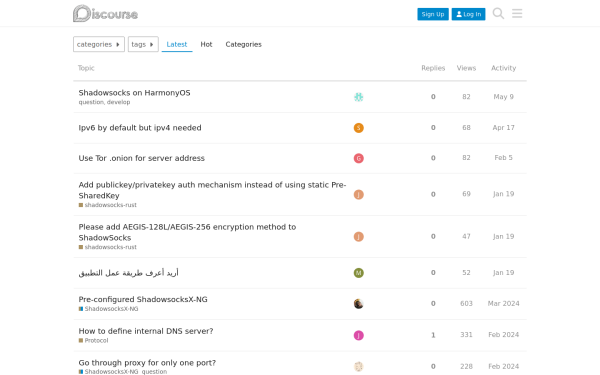Open topic Use Tor .onion for server address

click(142, 158)
